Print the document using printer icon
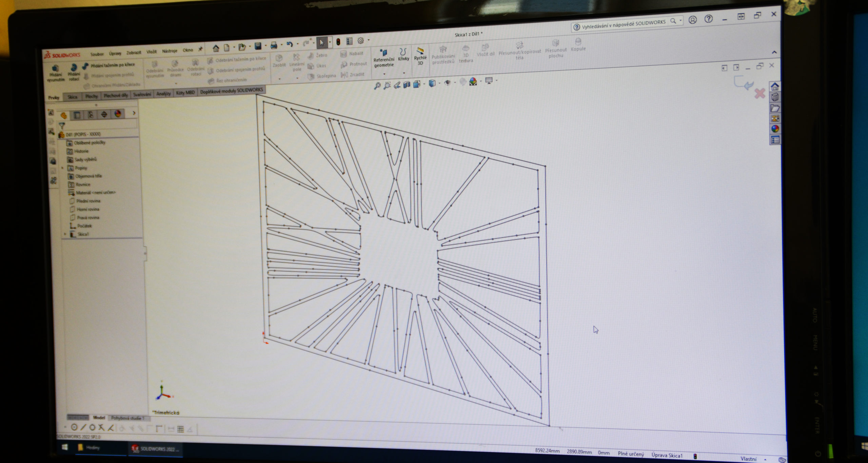 [x=274, y=45]
